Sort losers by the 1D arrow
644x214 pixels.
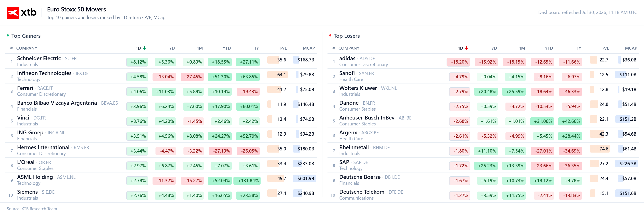click(x=466, y=48)
